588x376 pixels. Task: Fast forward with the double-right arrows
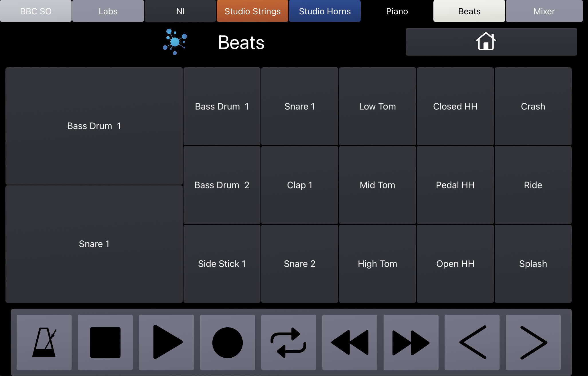pyautogui.click(x=411, y=342)
